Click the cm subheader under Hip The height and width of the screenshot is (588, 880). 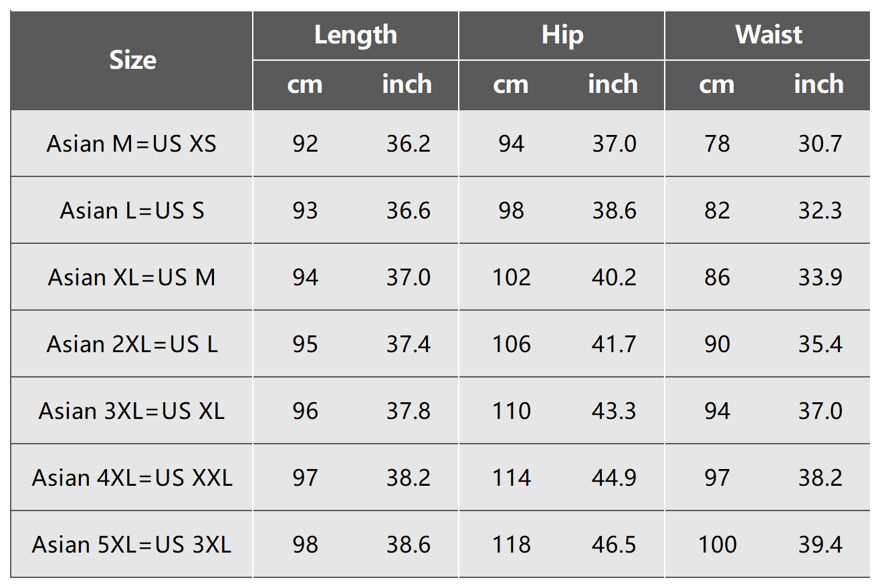[510, 85]
